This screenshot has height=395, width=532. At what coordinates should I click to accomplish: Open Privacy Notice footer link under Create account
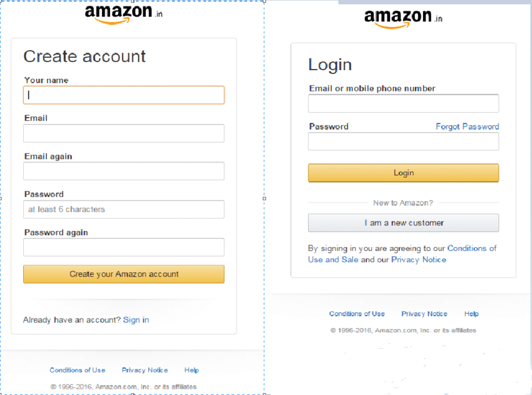point(145,370)
